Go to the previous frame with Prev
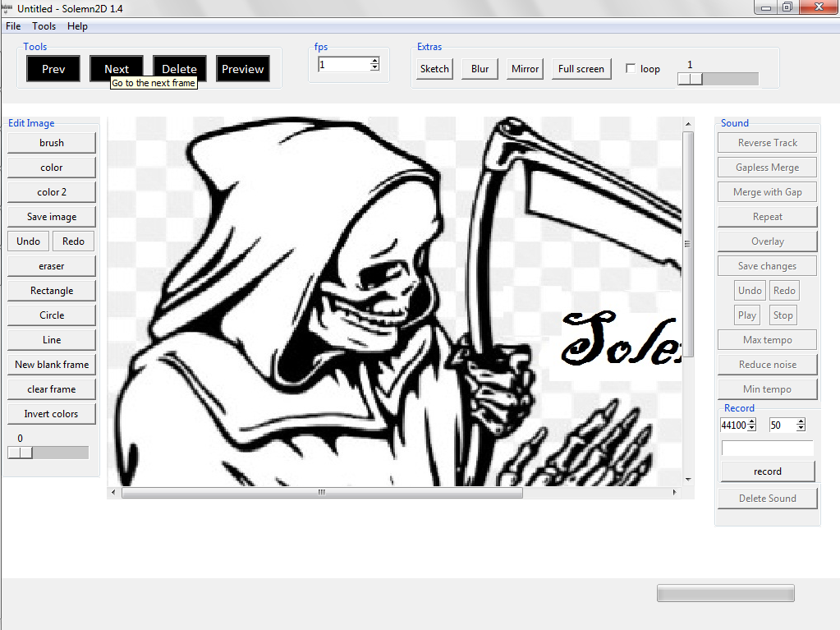 pos(53,68)
